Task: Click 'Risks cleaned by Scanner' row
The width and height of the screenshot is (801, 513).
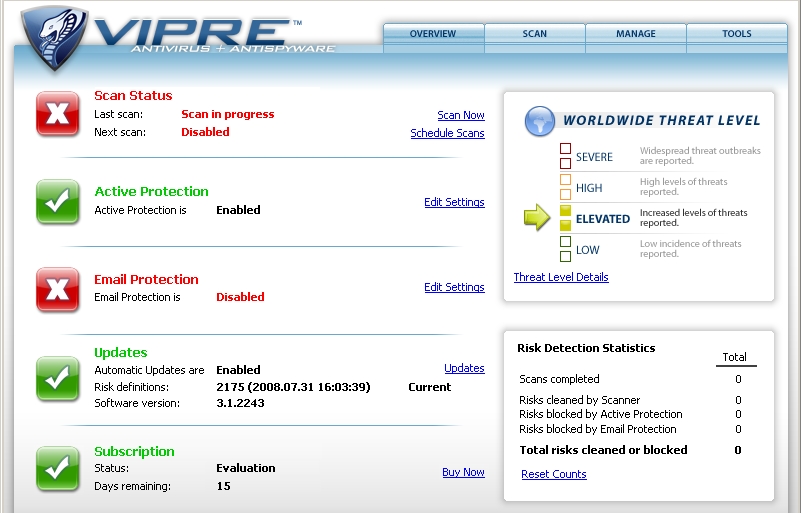Action: coord(630,400)
